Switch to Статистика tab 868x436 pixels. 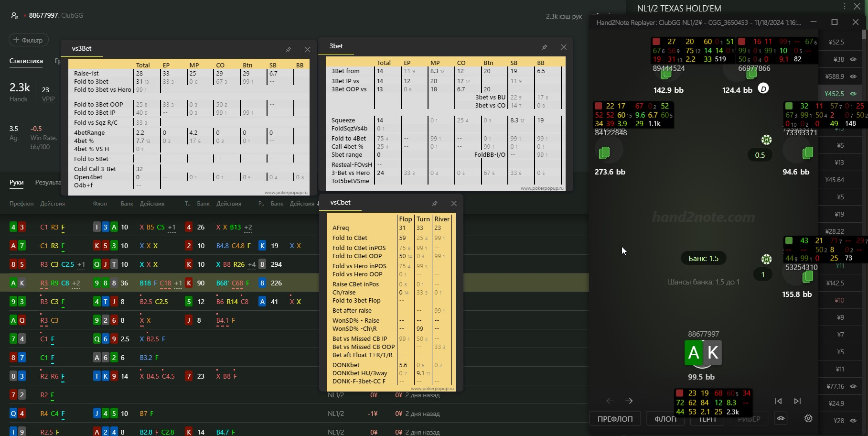coord(26,61)
